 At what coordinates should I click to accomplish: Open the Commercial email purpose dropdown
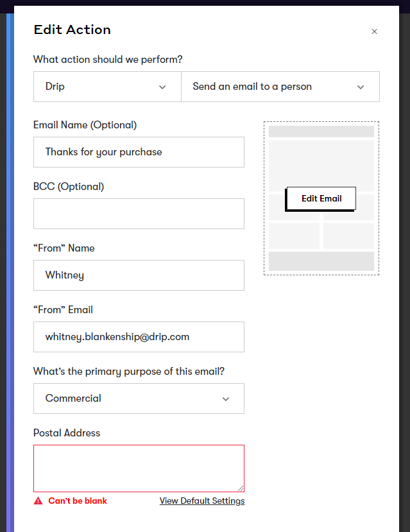pos(139,399)
